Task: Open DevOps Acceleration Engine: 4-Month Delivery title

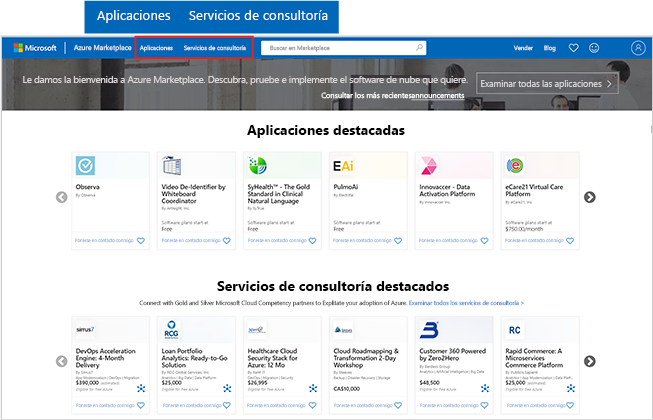Action: [105, 358]
